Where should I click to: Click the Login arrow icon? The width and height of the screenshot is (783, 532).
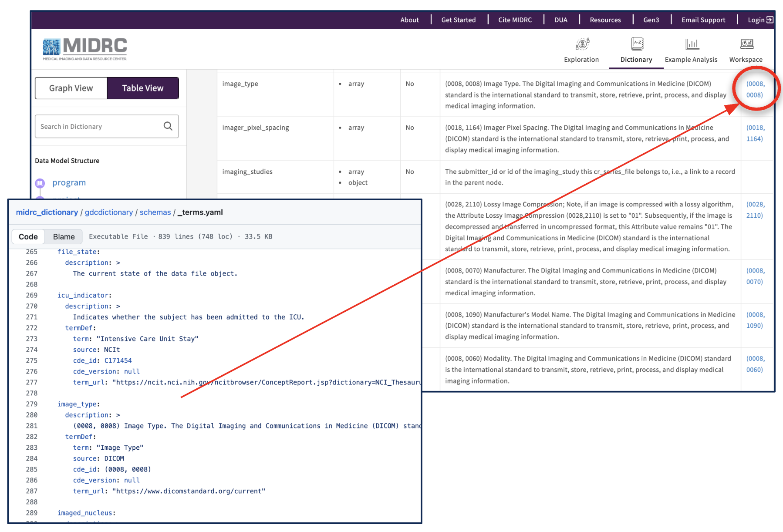(x=770, y=20)
